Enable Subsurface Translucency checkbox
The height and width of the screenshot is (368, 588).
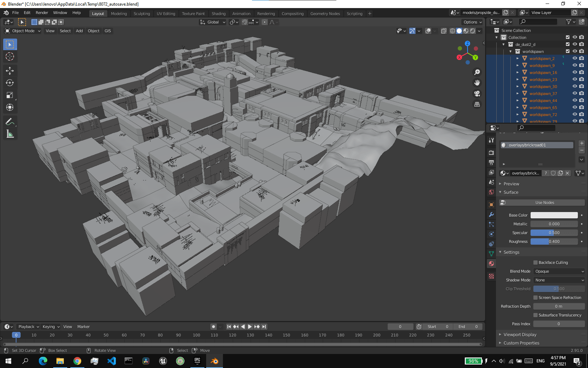(x=535, y=315)
